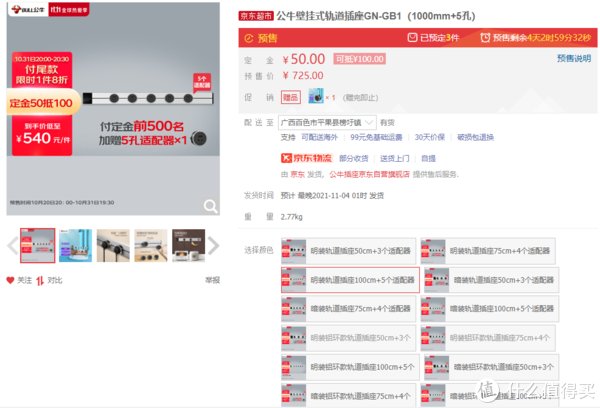Click the clock icon in 预售 banner

pos(249,38)
